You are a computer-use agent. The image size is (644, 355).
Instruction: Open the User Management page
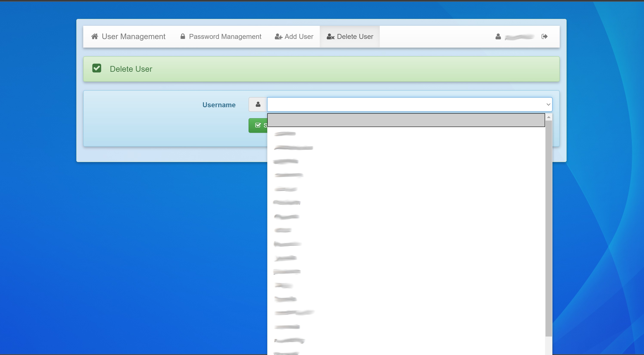click(x=134, y=37)
